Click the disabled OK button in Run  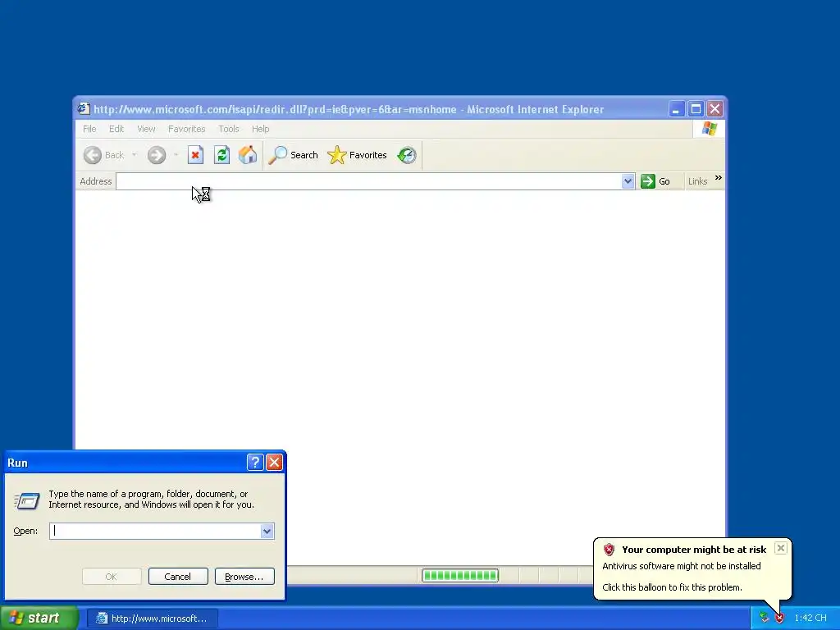(x=112, y=577)
